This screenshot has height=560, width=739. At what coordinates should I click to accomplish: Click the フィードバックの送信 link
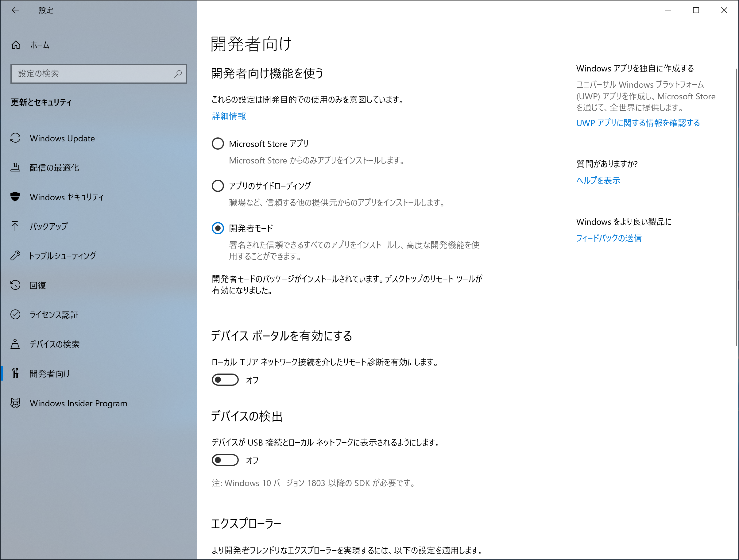pyautogui.click(x=609, y=238)
